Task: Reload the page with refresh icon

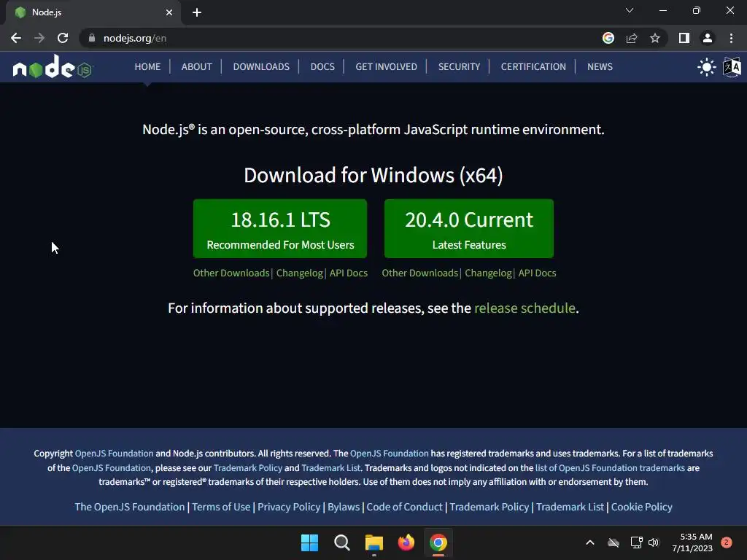Action: (63, 38)
